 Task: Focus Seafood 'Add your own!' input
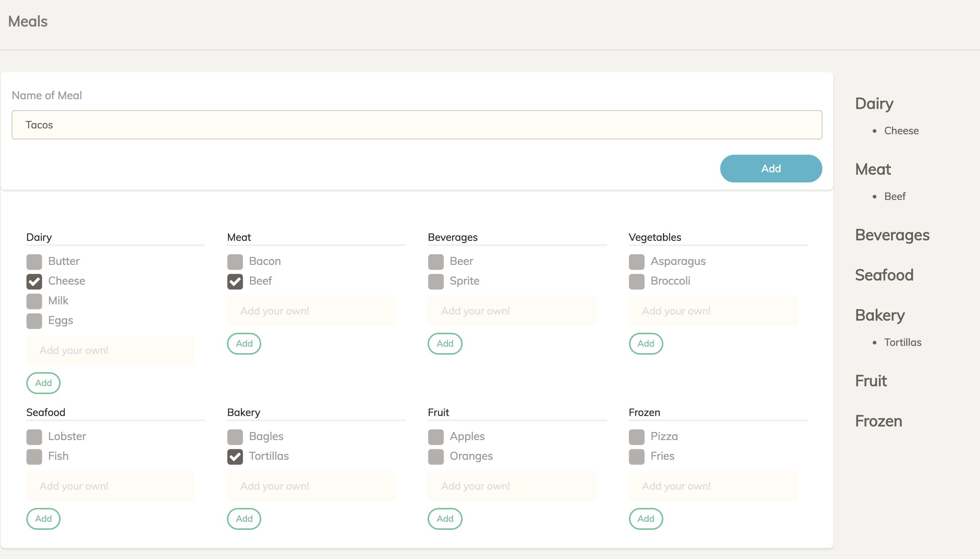tap(111, 486)
